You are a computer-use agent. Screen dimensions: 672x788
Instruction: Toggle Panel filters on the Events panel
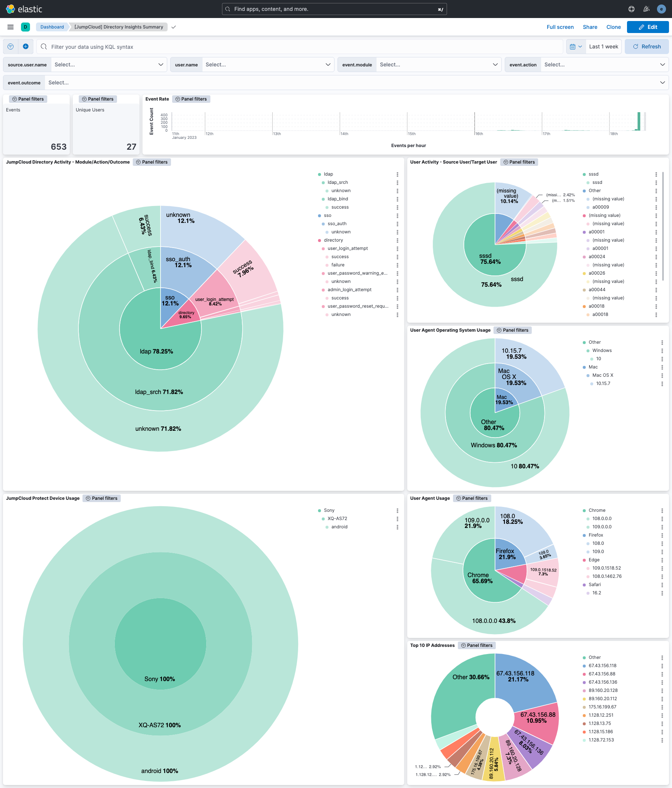click(28, 99)
